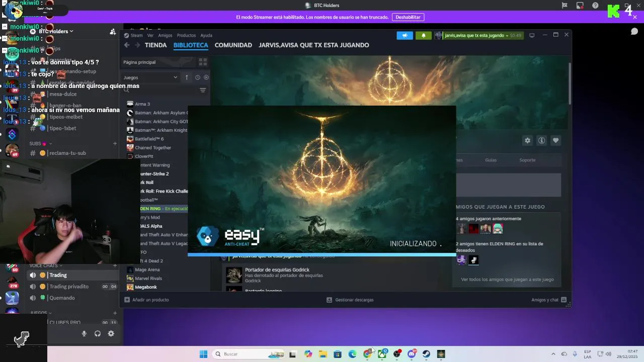Open ELDEN RING settings gear icon
The height and width of the screenshot is (362, 644).
pyautogui.click(x=527, y=141)
